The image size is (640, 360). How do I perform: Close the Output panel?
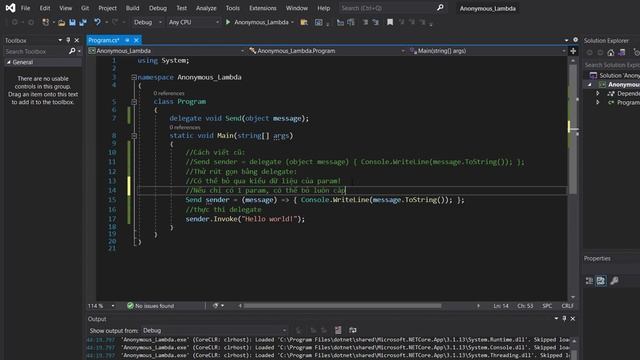(x=573, y=318)
